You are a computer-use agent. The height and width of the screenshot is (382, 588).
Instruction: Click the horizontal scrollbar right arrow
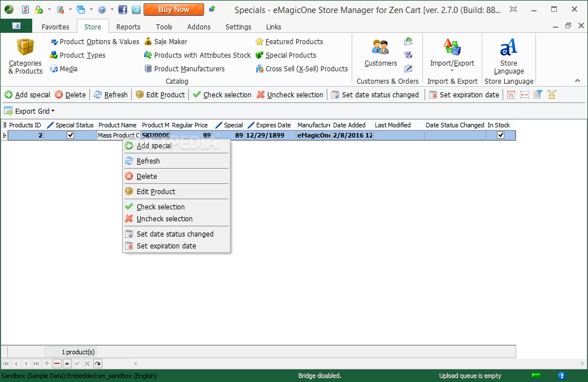click(582, 364)
